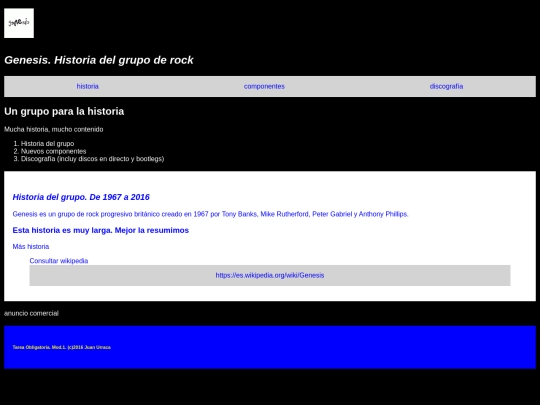Open the discografía navigation link
This screenshot has height=405, width=540.
point(446,86)
